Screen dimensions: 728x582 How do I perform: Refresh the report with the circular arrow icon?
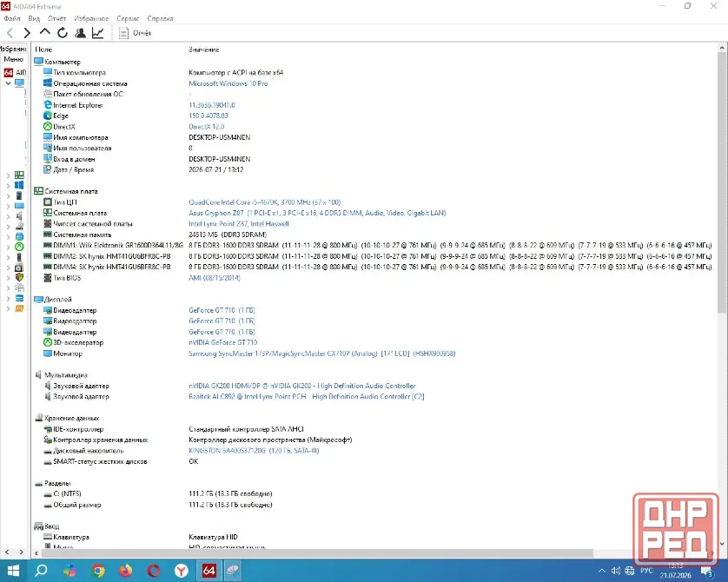coord(63,33)
